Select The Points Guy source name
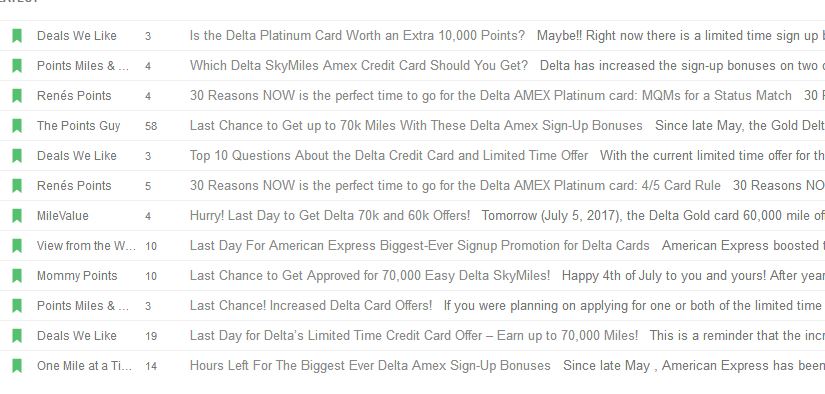Image resolution: width=825 pixels, height=394 pixels. (x=78, y=126)
